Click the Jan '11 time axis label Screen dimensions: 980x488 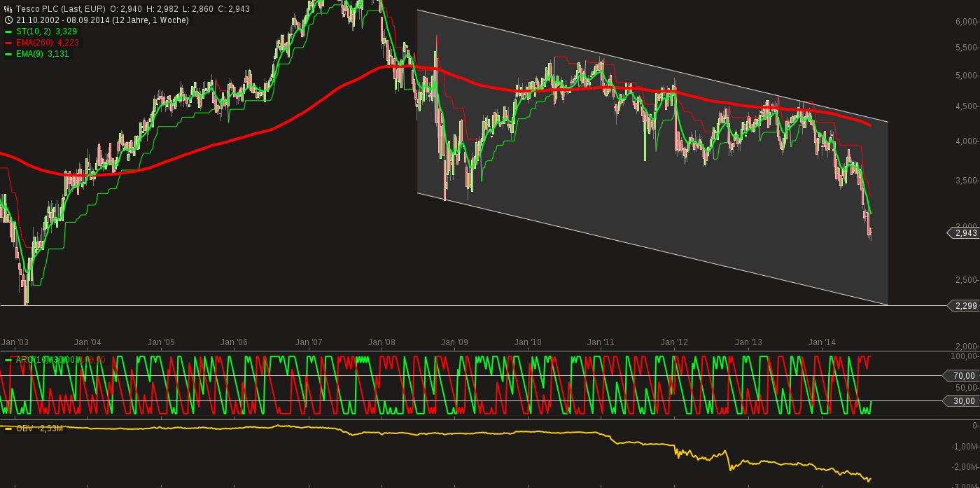601,342
